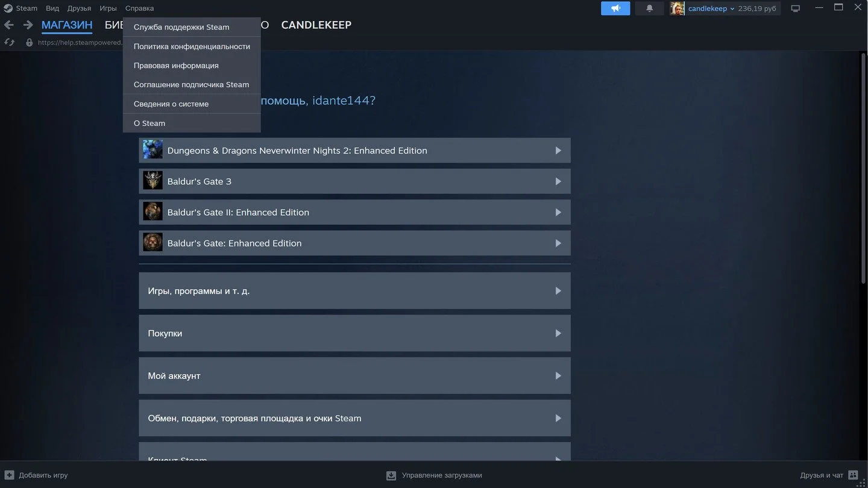Expand the Покупки section arrow

(x=558, y=333)
